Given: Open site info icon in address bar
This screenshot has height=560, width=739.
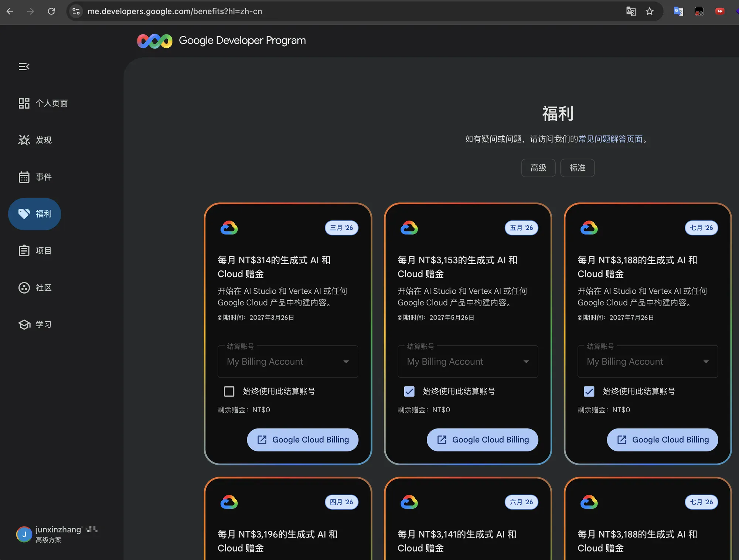Looking at the screenshot, I should point(76,11).
